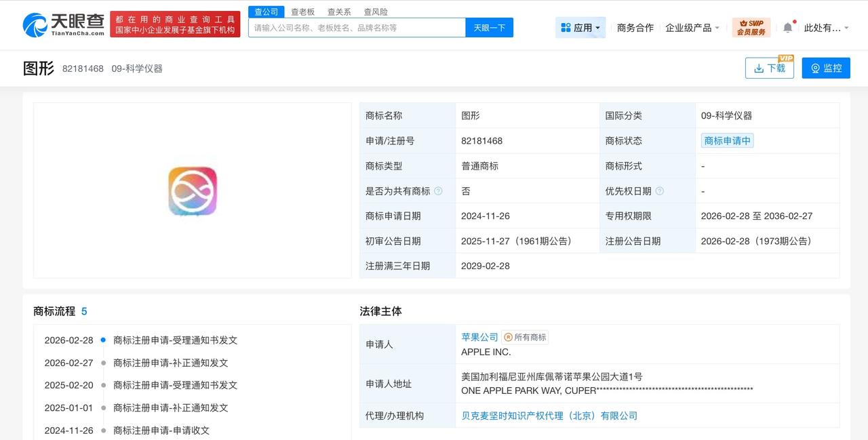The width and height of the screenshot is (868, 440).
Task: Open the 应用 apps dropdown
Action: (x=580, y=27)
